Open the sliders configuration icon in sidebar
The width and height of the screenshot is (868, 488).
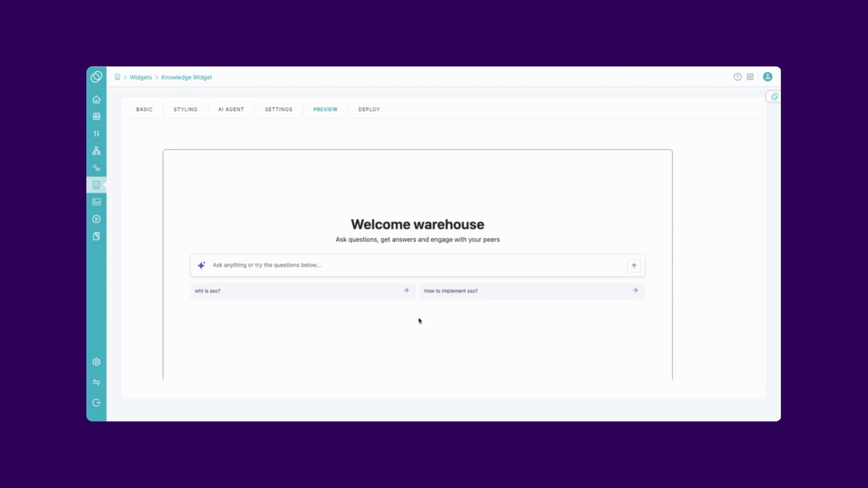coord(96,133)
